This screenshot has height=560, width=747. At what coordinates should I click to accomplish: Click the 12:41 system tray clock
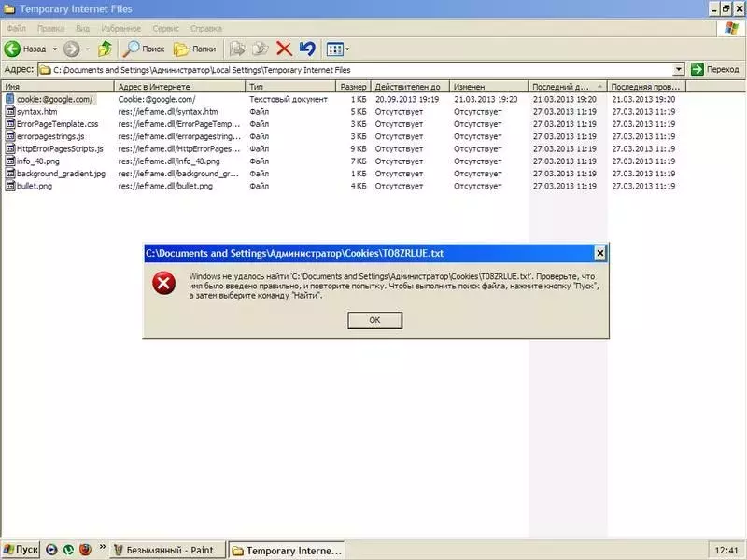click(726, 551)
